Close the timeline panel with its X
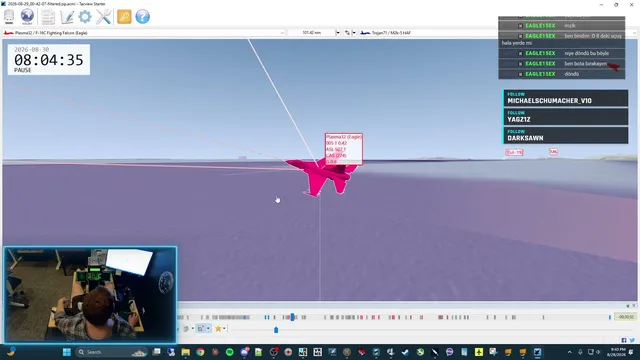The height and width of the screenshot is (360, 640). (x=634, y=306)
